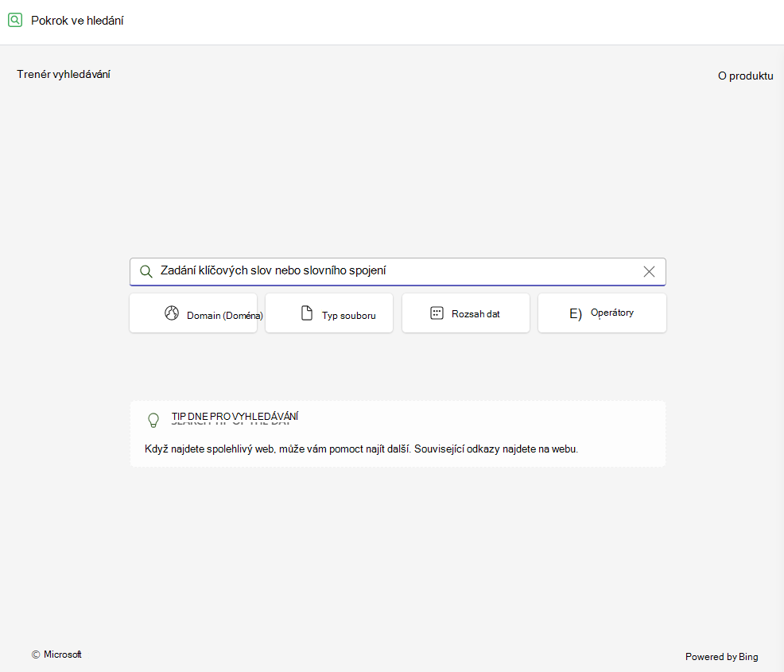This screenshot has height=672, width=784.
Task: Click the tip text about spolehlivý web
Action: point(361,449)
